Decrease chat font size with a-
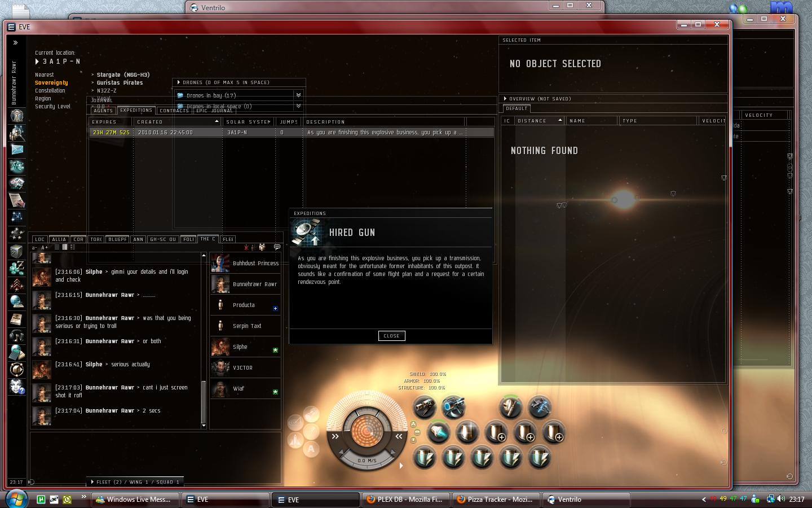Image resolution: width=812 pixels, height=508 pixels. click(x=34, y=248)
